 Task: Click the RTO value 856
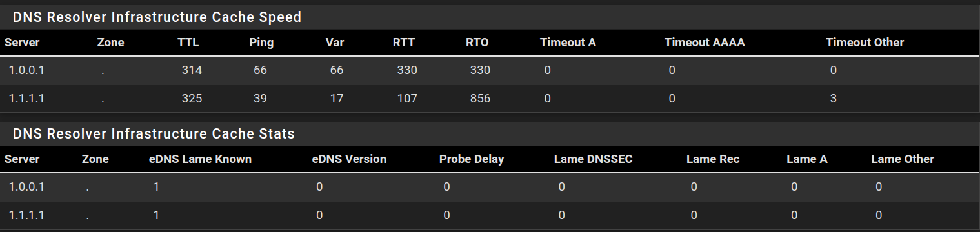point(480,99)
